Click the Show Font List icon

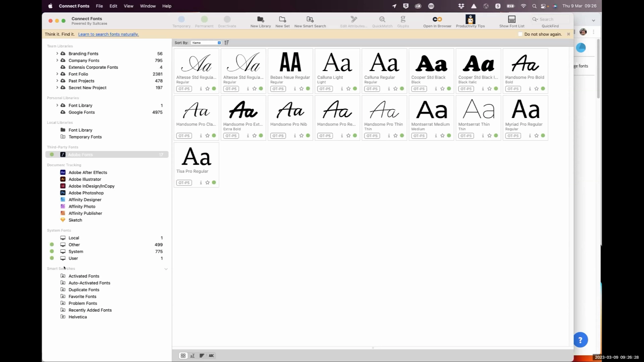[x=512, y=19]
